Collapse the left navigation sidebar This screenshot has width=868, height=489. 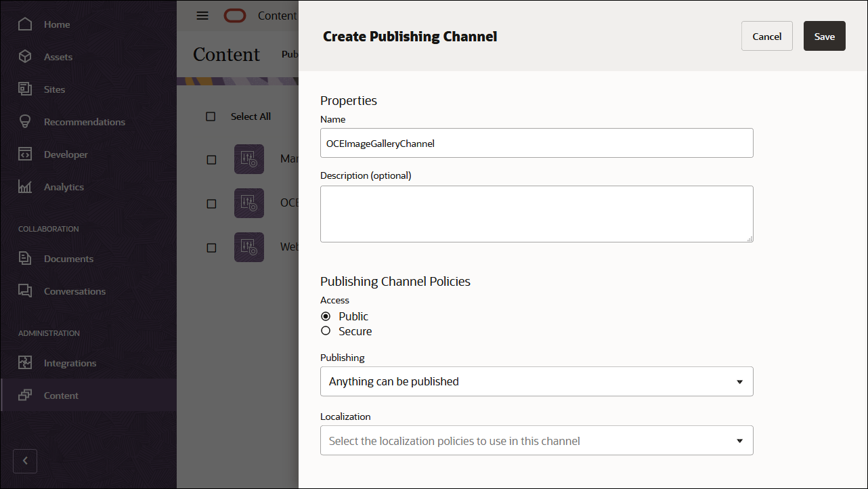point(25,461)
